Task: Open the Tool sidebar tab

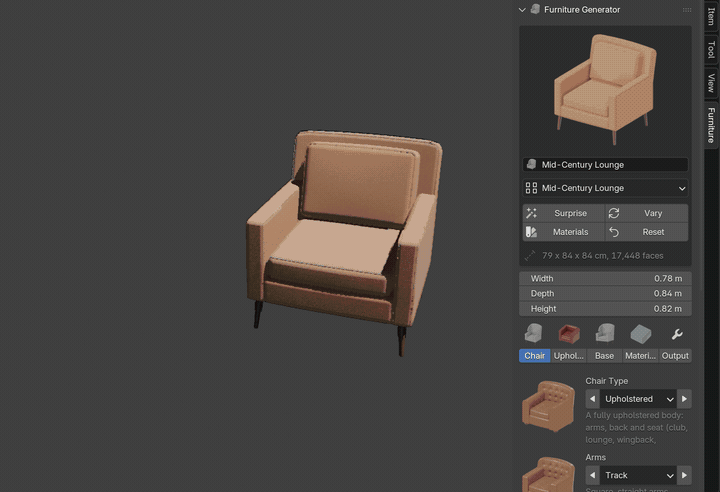Action: 711,50
